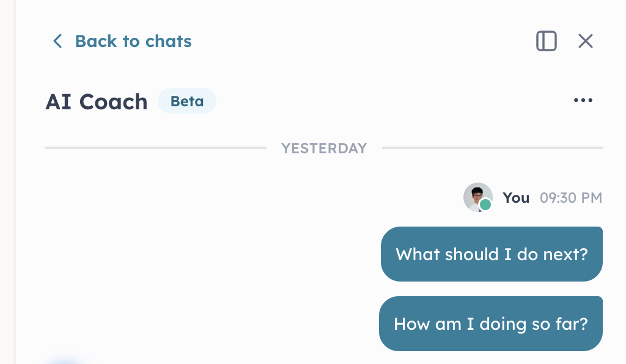626x364 pixels.
Task: Click the YESTERDAY date separator label
Action: tap(324, 148)
